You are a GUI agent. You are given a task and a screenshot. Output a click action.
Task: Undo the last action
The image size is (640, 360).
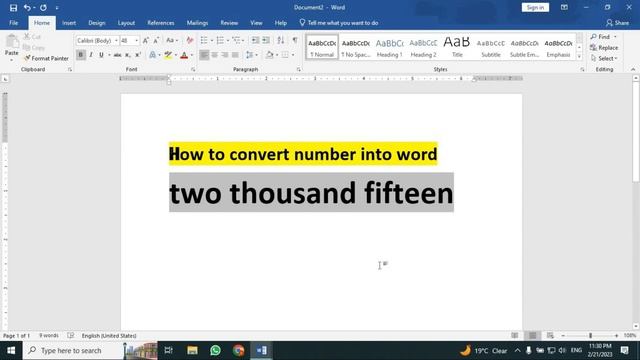(27, 7)
